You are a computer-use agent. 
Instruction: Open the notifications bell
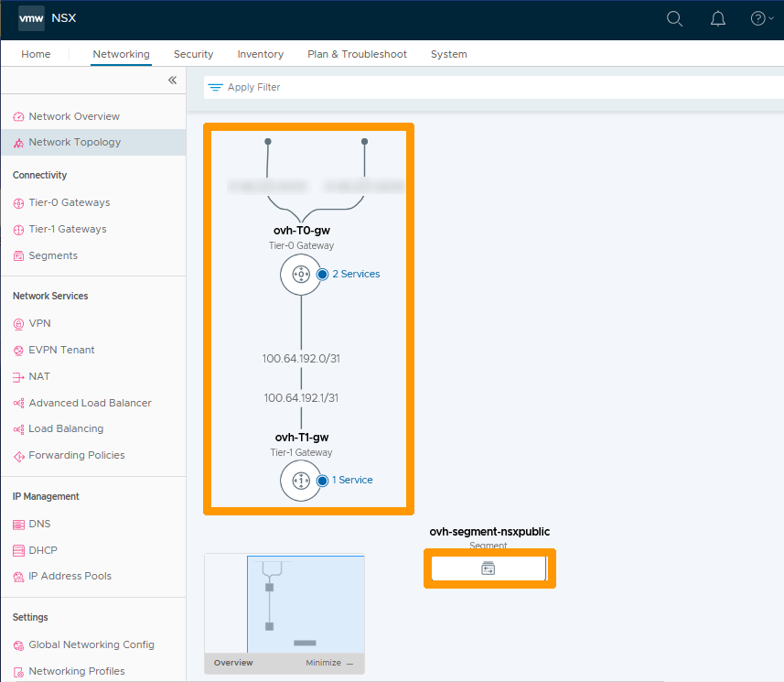(718, 18)
